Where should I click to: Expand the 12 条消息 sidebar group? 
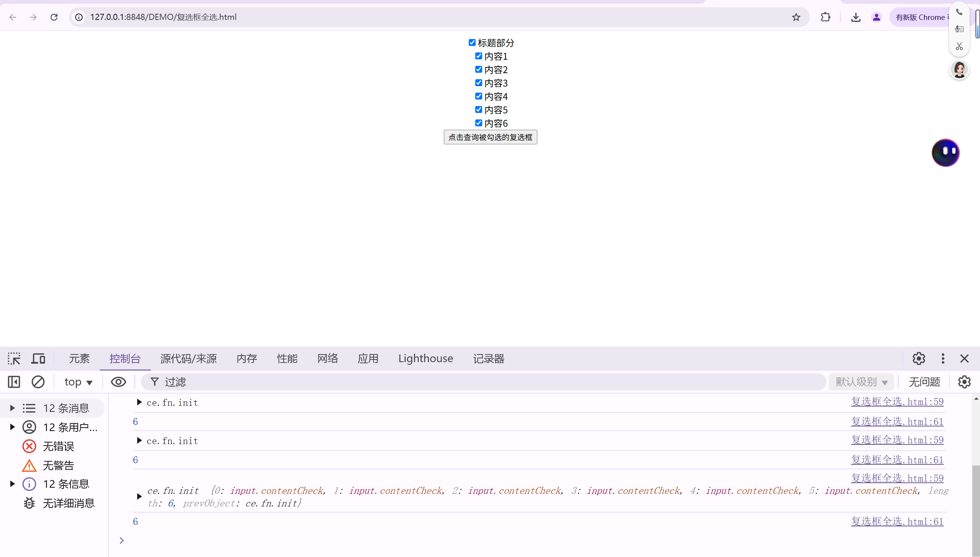click(12, 408)
